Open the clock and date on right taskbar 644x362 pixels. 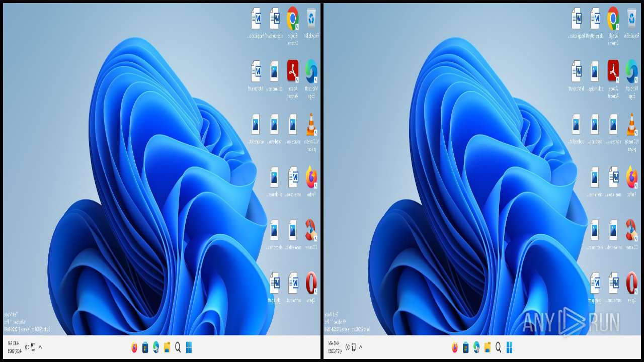(334, 347)
